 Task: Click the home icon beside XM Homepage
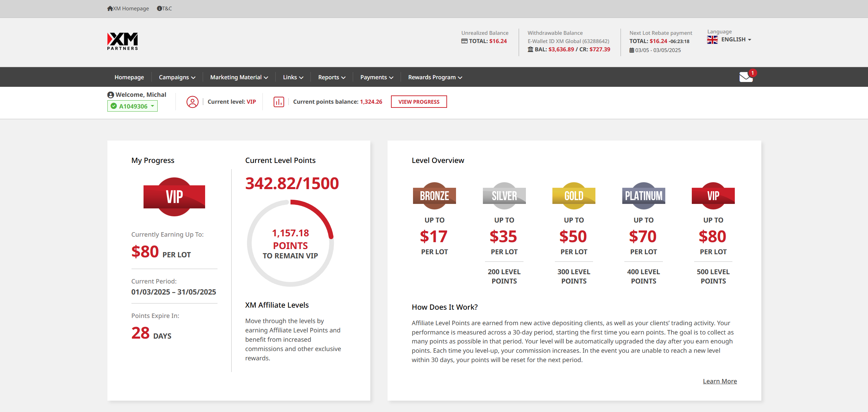[110, 8]
